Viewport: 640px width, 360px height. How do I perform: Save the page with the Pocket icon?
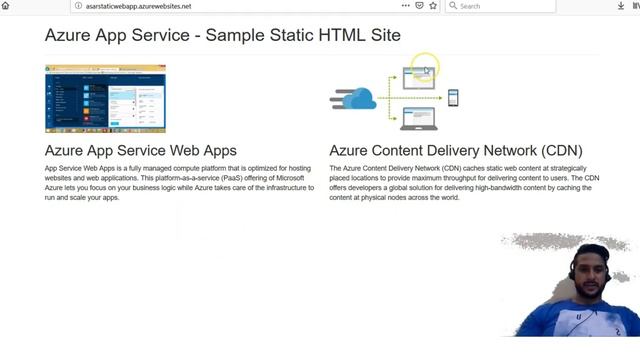[419, 6]
